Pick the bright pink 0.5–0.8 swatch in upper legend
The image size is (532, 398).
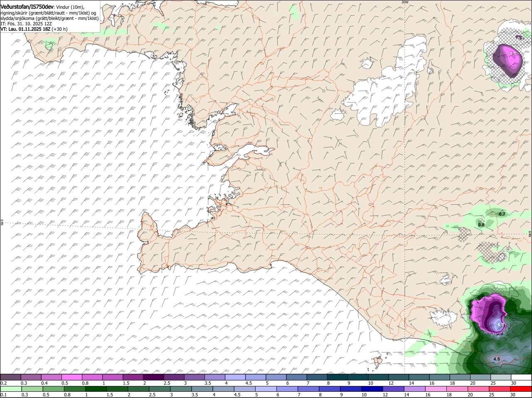pyautogui.click(x=72, y=377)
